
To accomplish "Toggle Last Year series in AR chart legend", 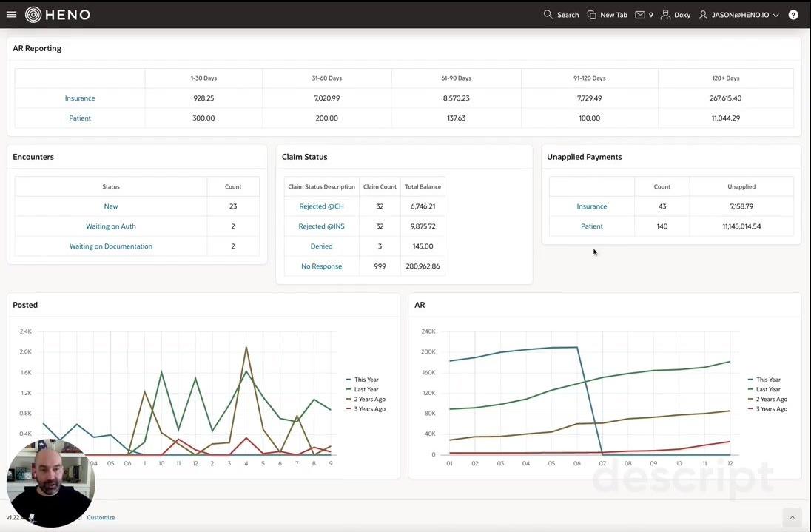I will coord(768,389).
